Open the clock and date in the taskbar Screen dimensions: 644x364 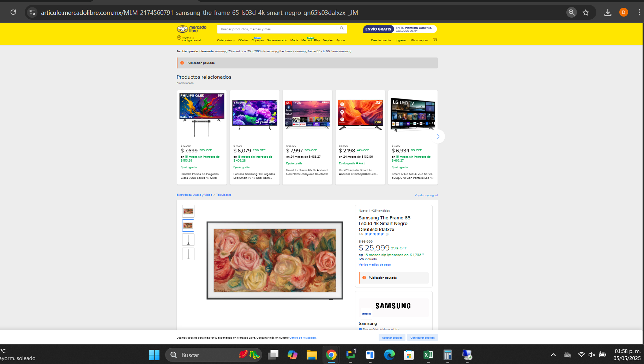627,355
